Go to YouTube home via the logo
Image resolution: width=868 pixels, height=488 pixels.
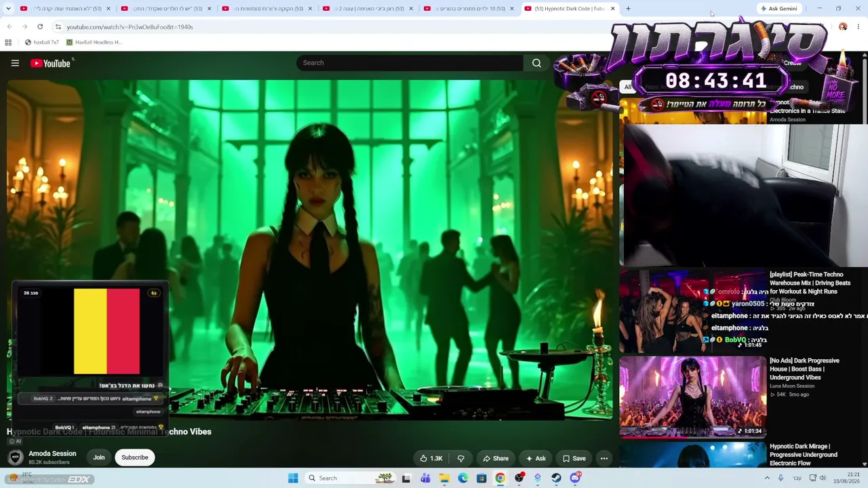click(x=51, y=63)
